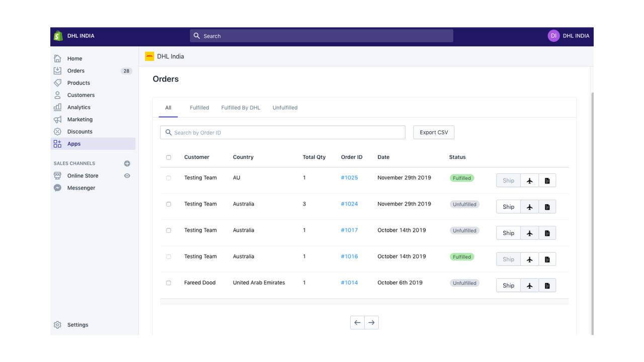
Task: Click Export CSV button
Action: (x=434, y=132)
